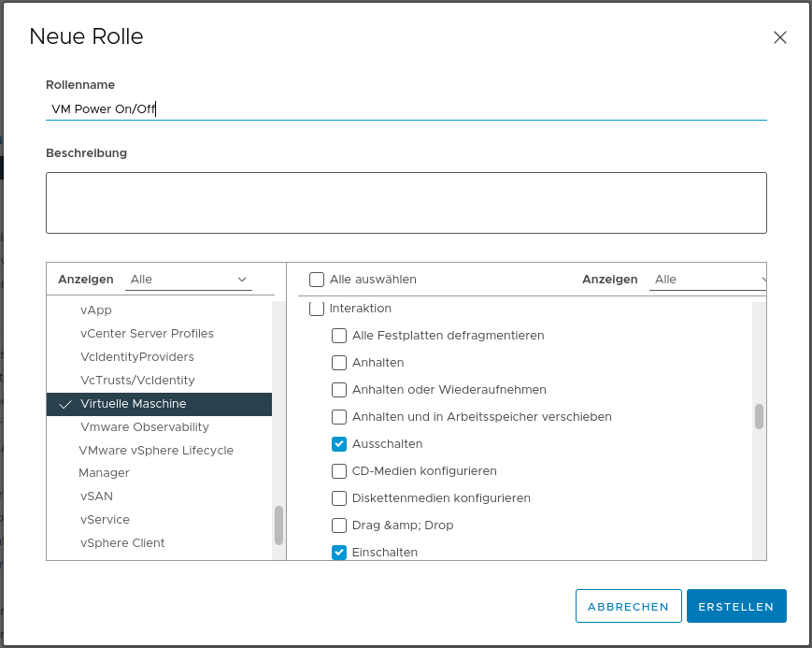Image resolution: width=812 pixels, height=648 pixels.
Task: Uncheck the Ausschalten privilege
Action: pyautogui.click(x=339, y=444)
